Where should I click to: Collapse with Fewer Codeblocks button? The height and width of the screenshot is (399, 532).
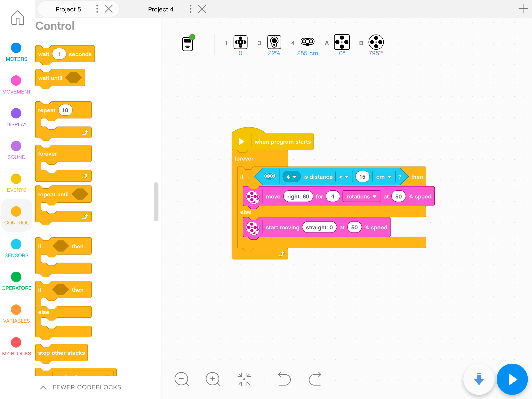(81, 387)
